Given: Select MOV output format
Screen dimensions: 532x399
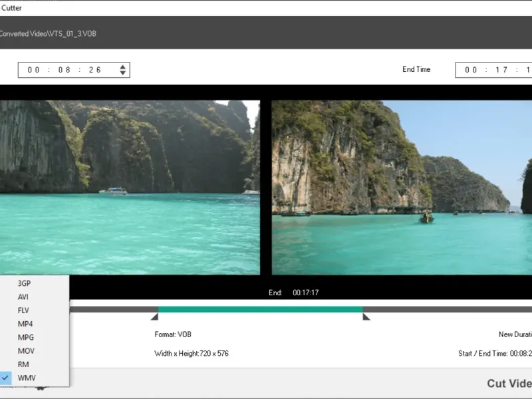Looking at the screenshot, I should (x=26, y=351).
